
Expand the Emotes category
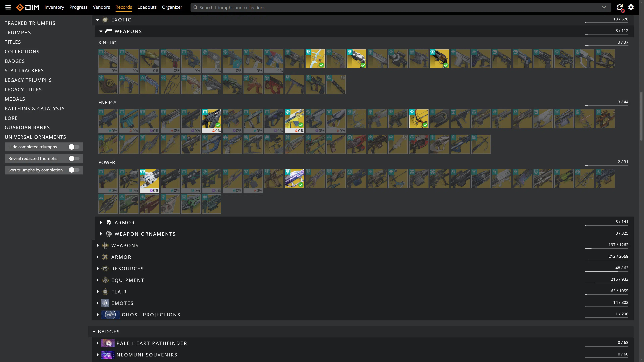click(97, 303)
